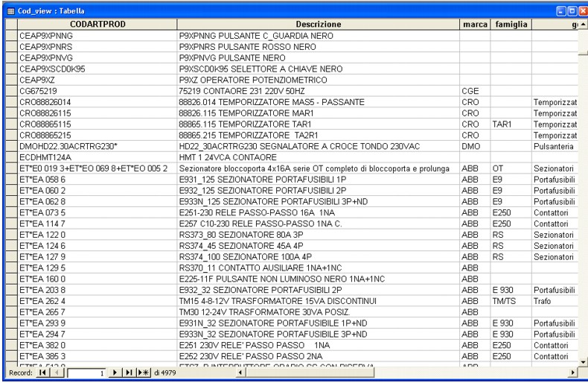Click cell ET*EA 073 5
Image resolution: width=588 pixels, height=383 pixels.
pyautogui.click(x=98, y=212)
